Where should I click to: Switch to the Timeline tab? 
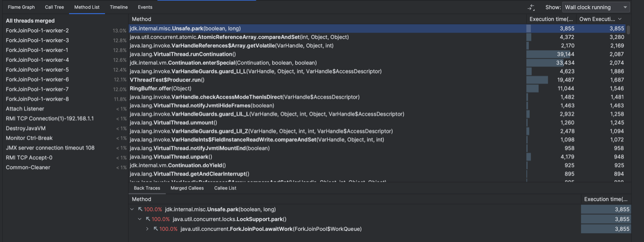click(x=119, y=7)
